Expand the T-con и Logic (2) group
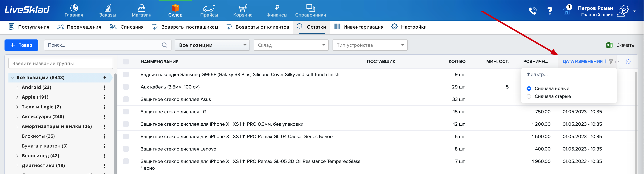The width and height of the screenshot is (644, 174). (x=17, y=107)
